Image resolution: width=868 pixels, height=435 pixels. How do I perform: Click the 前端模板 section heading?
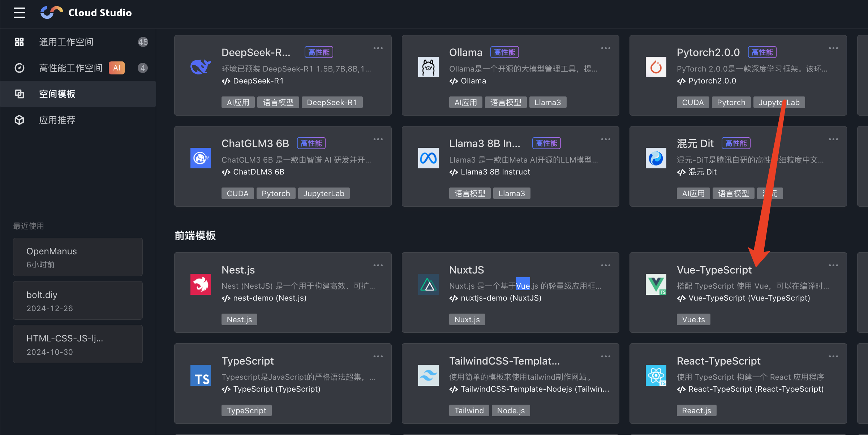(195, 236)
